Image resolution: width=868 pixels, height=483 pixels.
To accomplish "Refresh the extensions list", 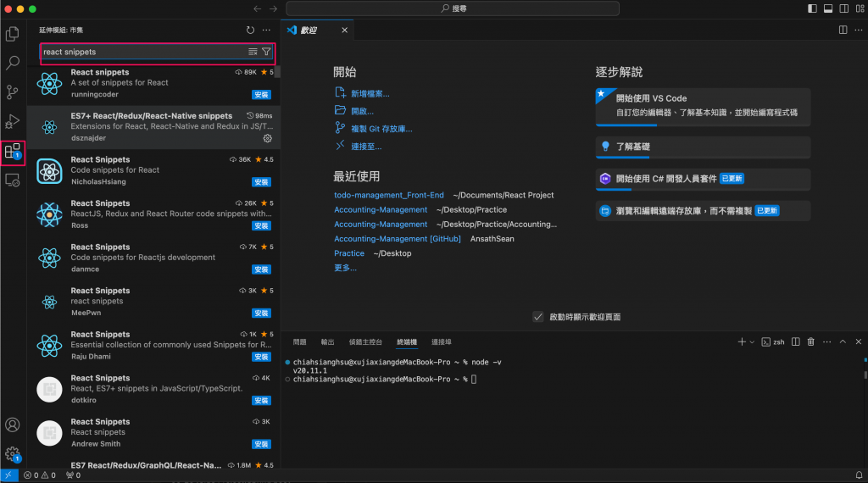I will point(250,30).
